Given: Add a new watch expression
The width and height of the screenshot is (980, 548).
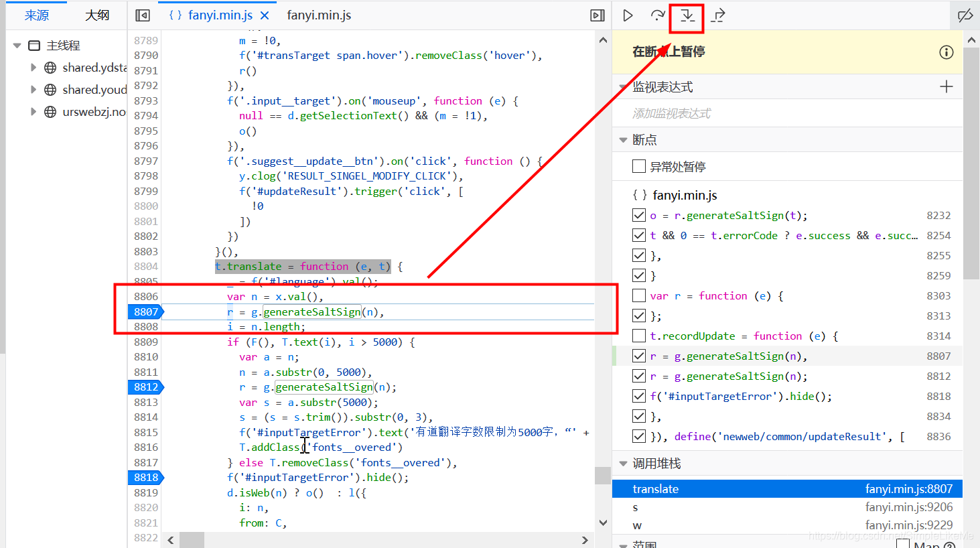Looking at the screenshot, I should [x=946, y=86].
